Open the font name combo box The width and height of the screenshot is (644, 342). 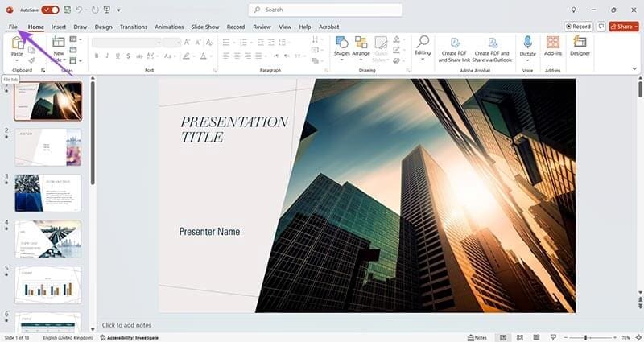click(126, 43)
